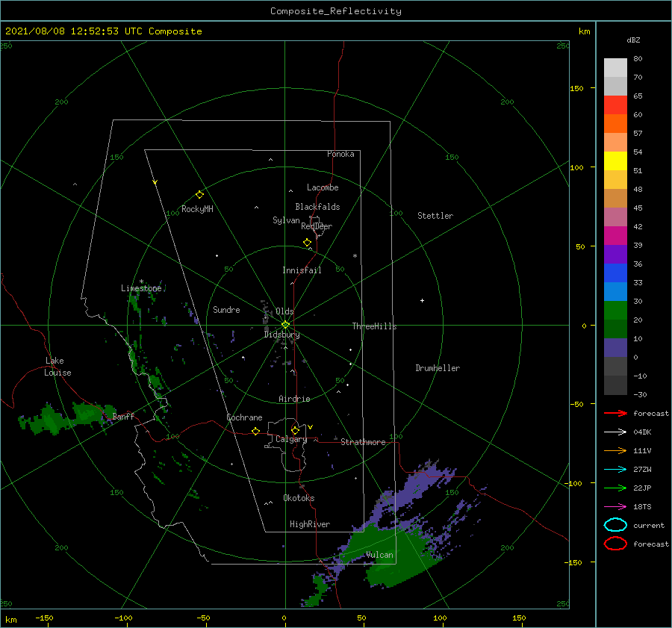Click the yellow diamond marker inside Calgary
This screenshot has width=672, height=628.
point(295,430)
